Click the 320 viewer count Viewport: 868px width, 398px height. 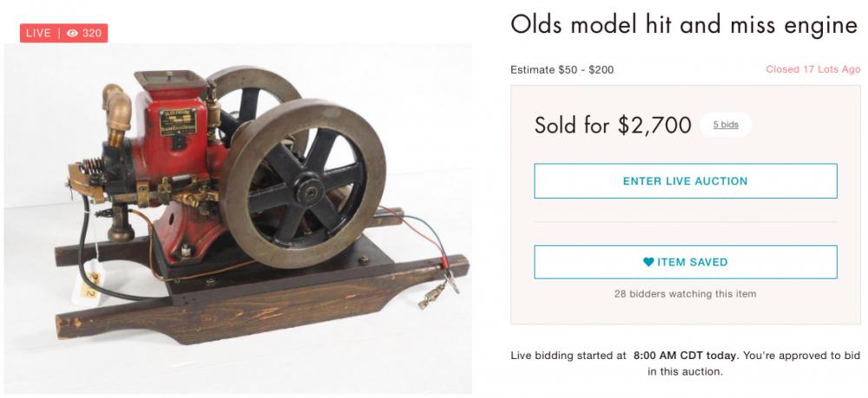click(x=91, y=33)
